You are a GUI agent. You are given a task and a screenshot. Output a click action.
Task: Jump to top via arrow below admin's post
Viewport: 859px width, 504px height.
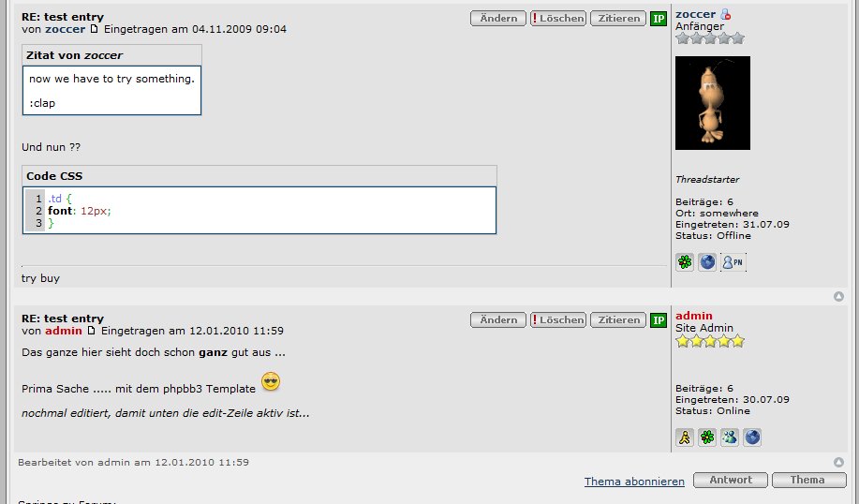tap(838, 462)
